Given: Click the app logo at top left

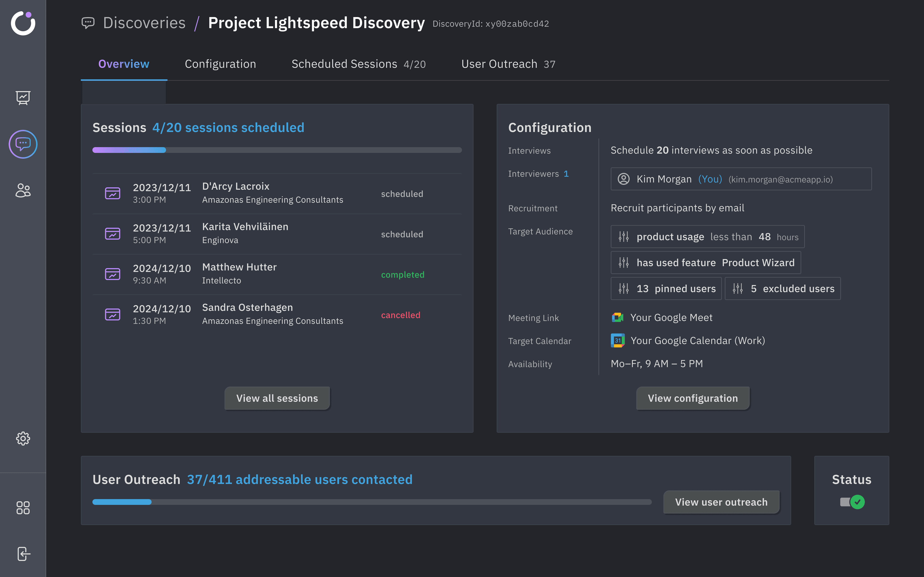Looking at the screenshot, I should tap(23, 23).
